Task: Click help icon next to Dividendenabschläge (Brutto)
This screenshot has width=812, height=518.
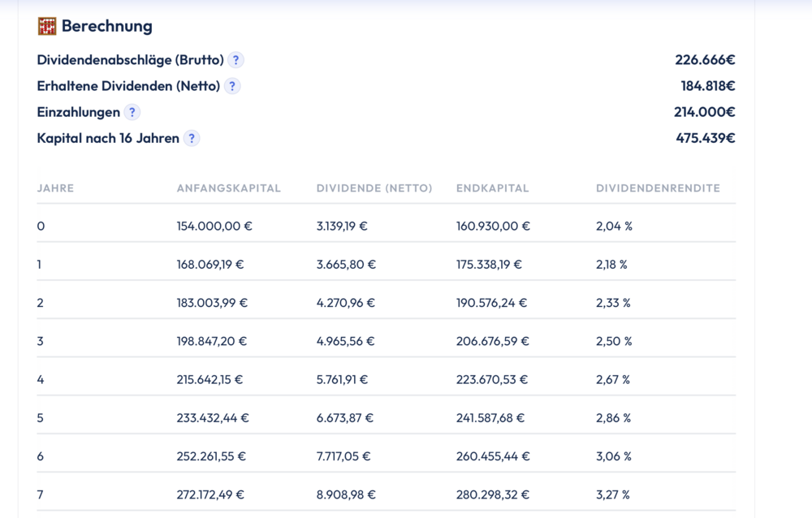Action: pyautogui.click(x=235, y=60)
